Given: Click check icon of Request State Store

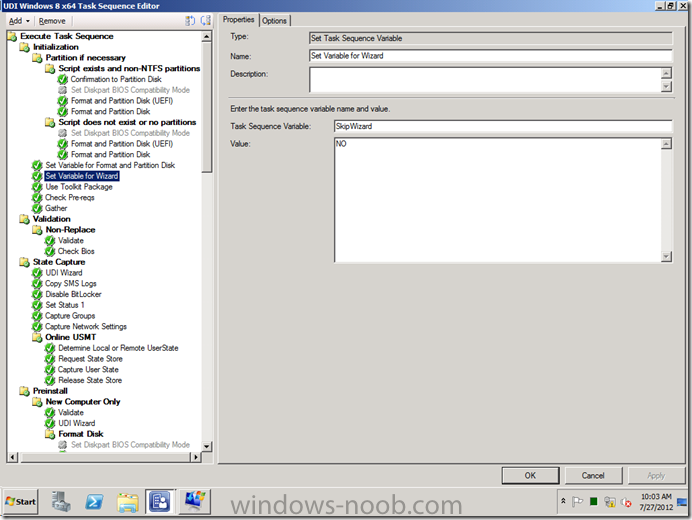Looking at the screenshot, I should point(50,359).
